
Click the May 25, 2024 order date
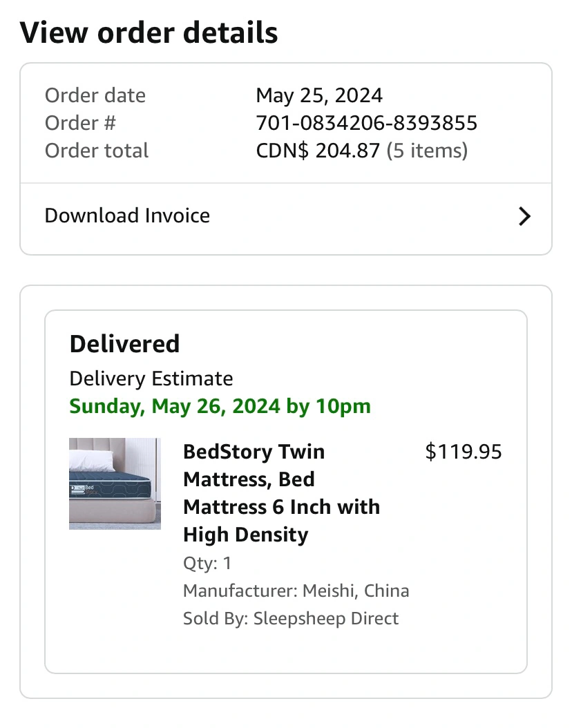coord(319,95)
